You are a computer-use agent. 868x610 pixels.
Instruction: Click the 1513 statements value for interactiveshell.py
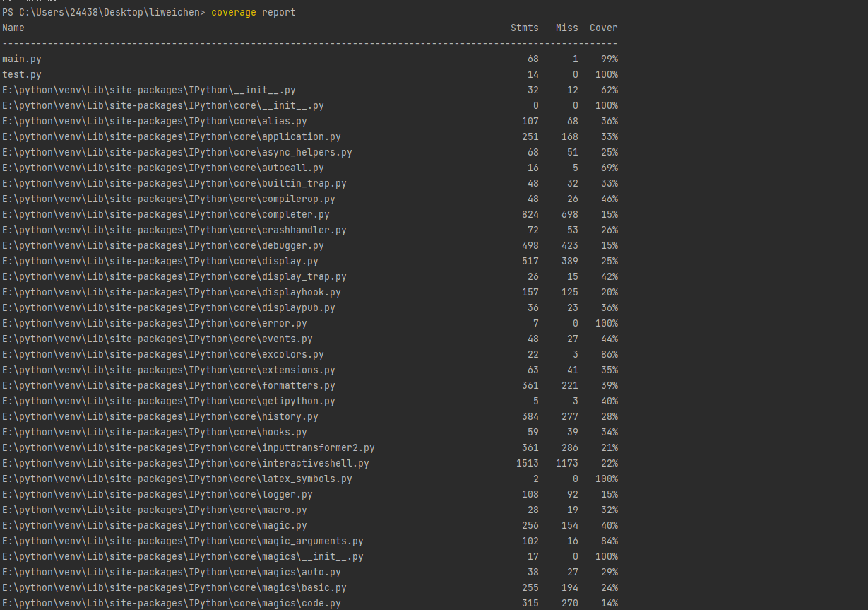(528, 464)
